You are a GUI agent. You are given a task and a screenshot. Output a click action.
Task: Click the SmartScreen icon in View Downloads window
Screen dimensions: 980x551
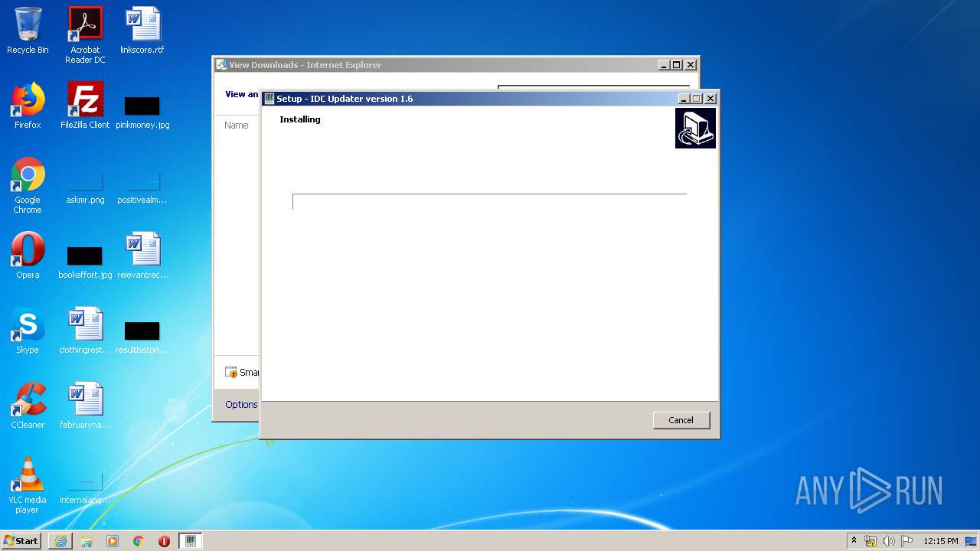(231, 373)
